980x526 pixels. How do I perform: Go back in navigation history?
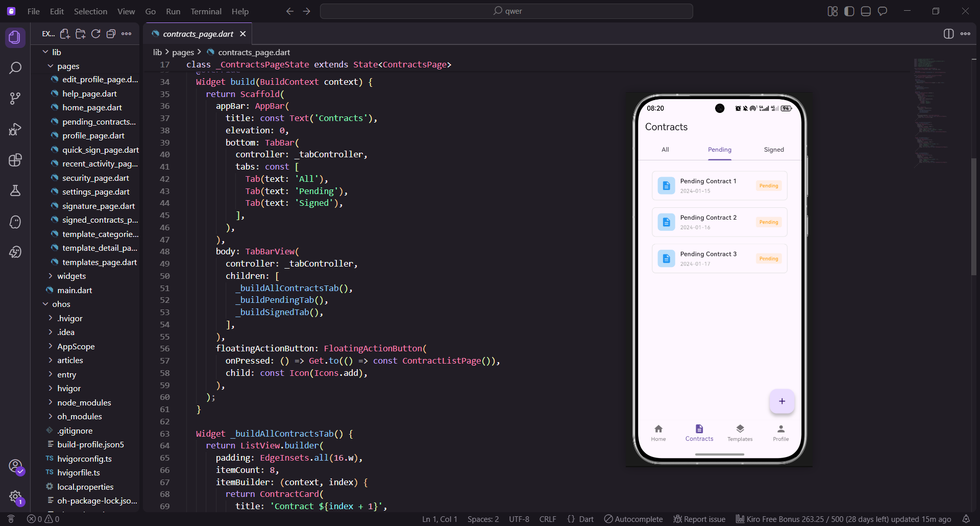[x=290, y=11]
